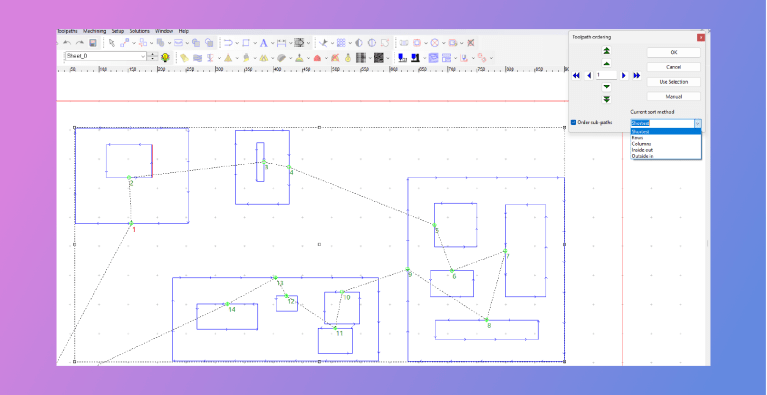767x395 pixels.
Task: Click the Use Selection button
Action: point(674,82)
